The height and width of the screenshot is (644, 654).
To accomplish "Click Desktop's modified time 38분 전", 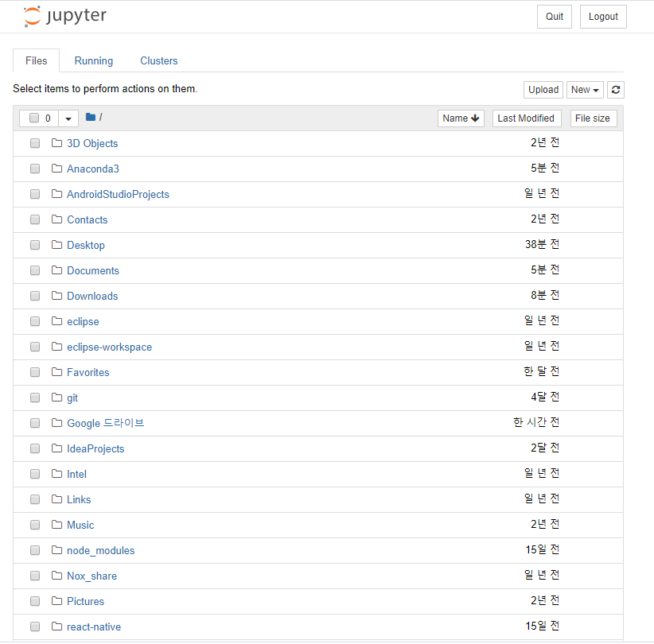I will point(543,244).
